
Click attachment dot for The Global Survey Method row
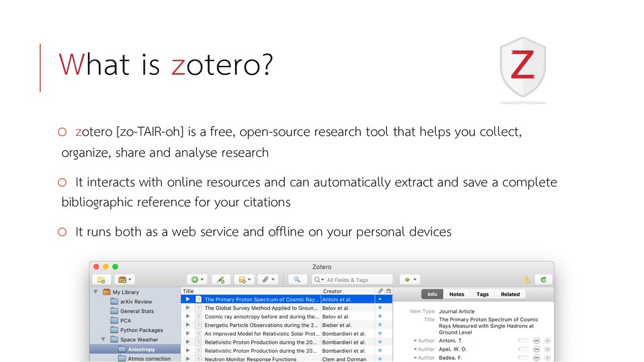[380, 308]
